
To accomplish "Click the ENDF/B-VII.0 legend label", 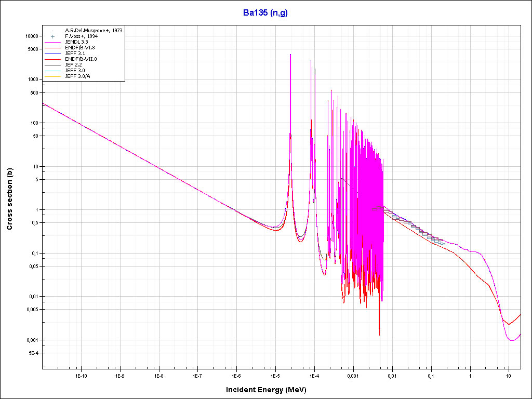I will (81, 59).
